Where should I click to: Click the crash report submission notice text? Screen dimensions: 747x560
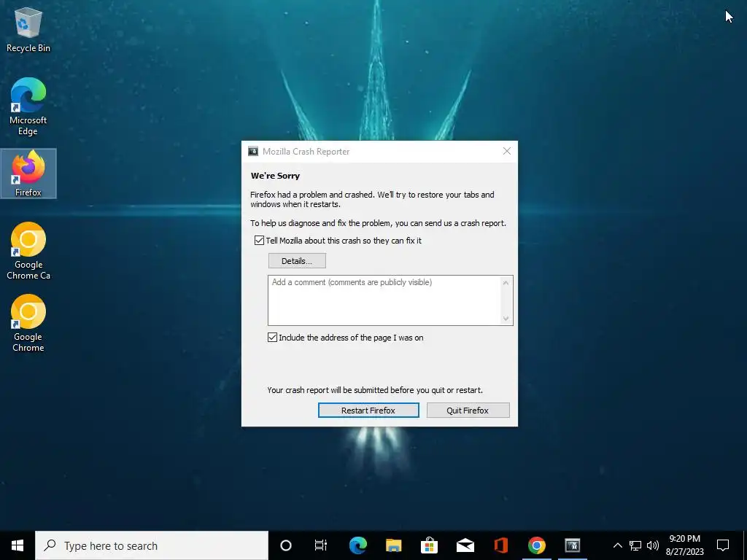click(x=375, y=390)
